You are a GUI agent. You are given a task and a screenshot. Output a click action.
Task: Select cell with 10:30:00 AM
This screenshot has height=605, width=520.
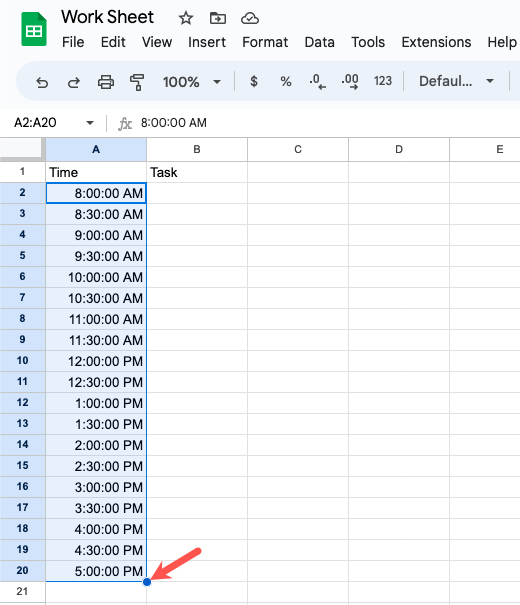tap(96, 298)
